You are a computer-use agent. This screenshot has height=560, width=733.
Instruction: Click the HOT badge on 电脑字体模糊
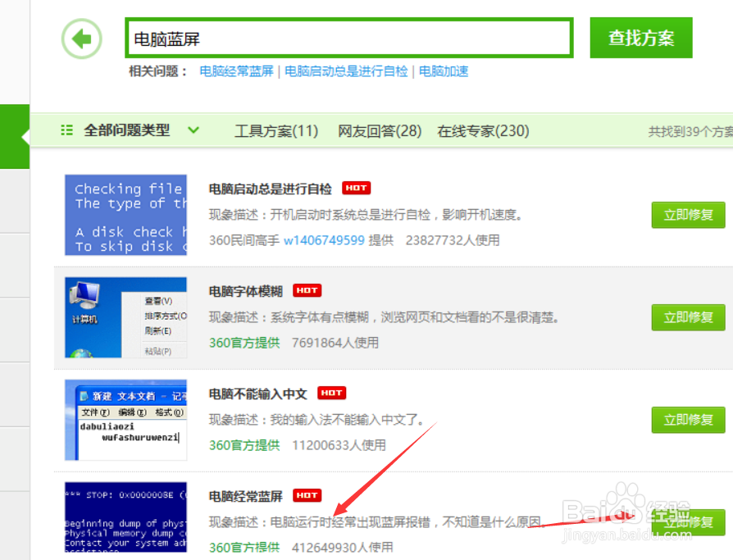(x=307, y=290)
